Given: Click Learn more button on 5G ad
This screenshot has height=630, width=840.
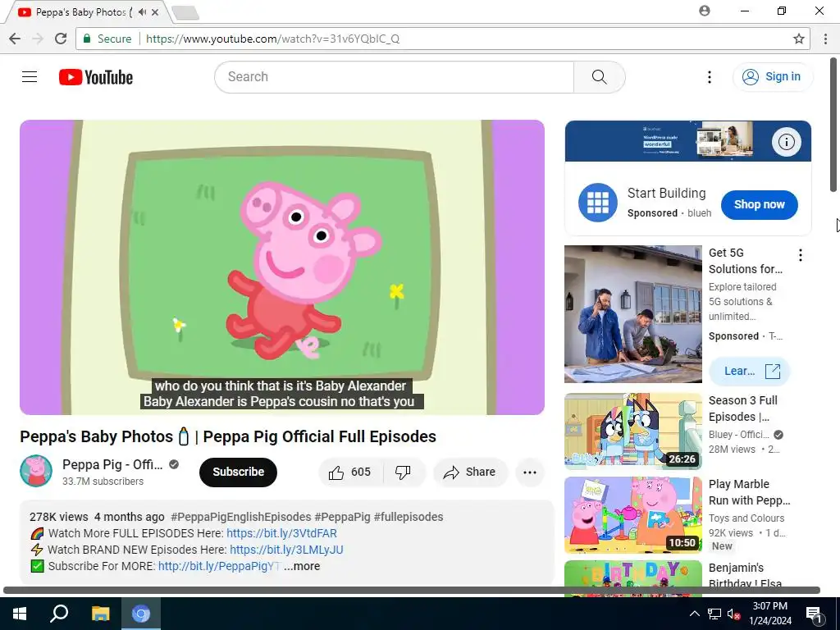Looking at the screenshot, I should 750,372.
